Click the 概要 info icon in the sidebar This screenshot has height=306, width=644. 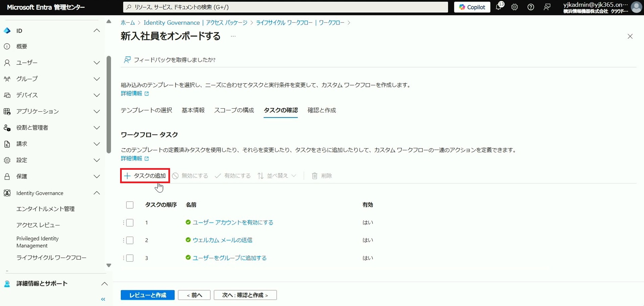coord(7,46)
